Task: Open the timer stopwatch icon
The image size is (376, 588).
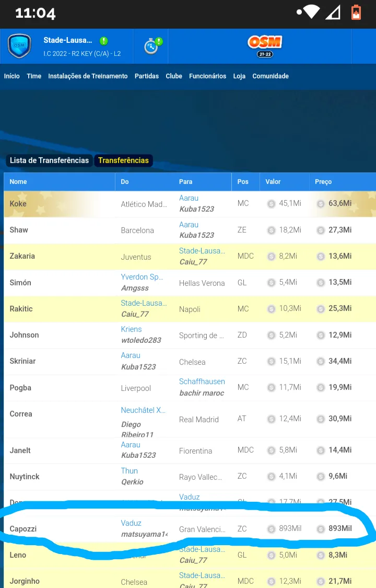Action: pos(152,46)
